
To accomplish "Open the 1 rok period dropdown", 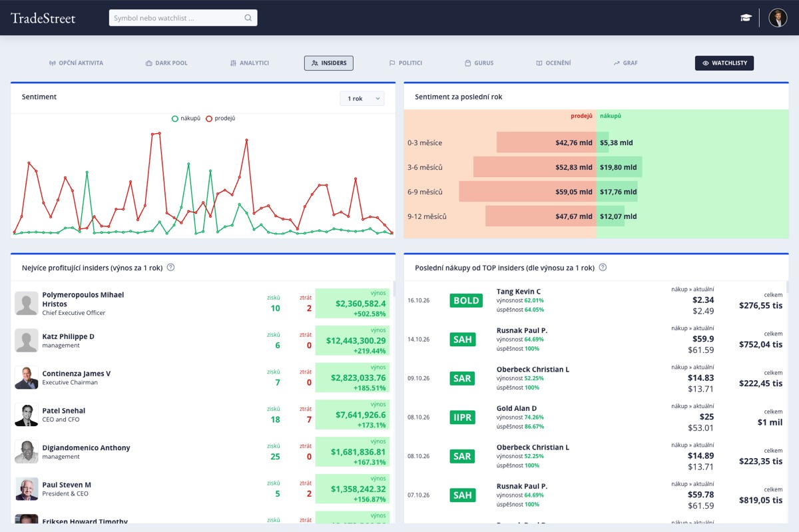I will (362, 99).
